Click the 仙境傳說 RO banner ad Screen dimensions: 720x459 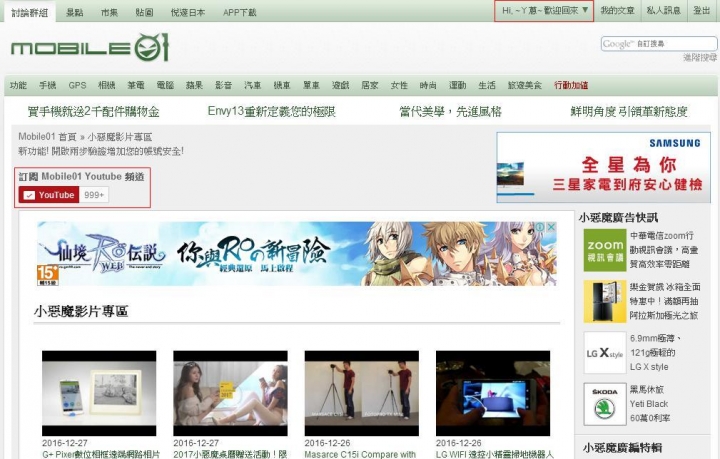[297, 254]
